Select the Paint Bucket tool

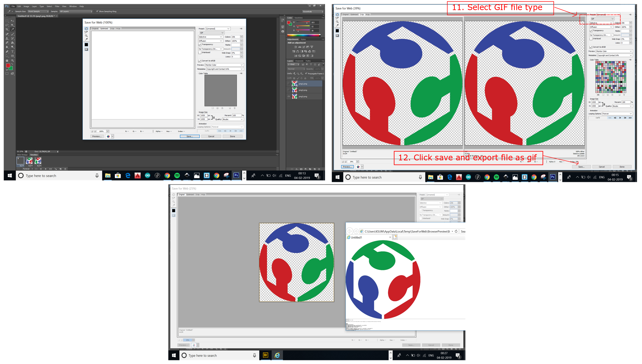coord(12,43)
